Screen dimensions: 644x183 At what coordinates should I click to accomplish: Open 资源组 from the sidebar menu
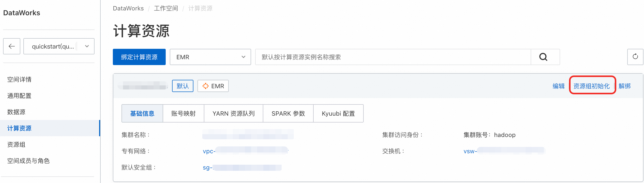pyautogui.click(x=16, y=145)
